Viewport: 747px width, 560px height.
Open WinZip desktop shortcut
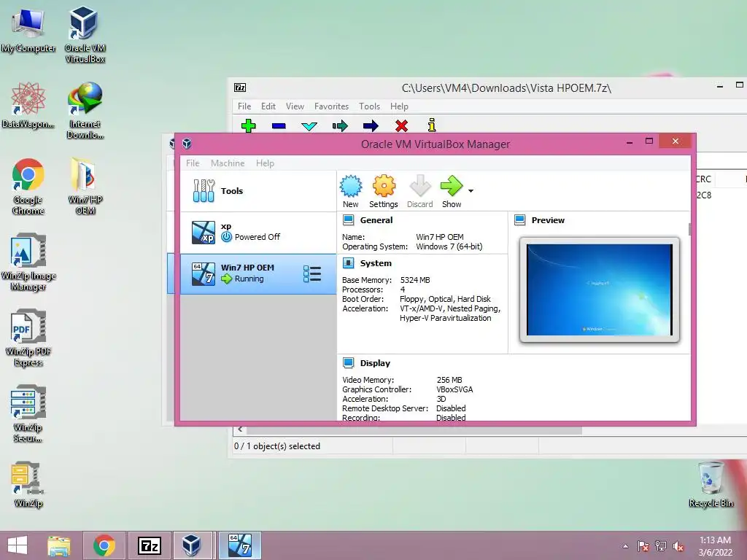pos(28,485)
